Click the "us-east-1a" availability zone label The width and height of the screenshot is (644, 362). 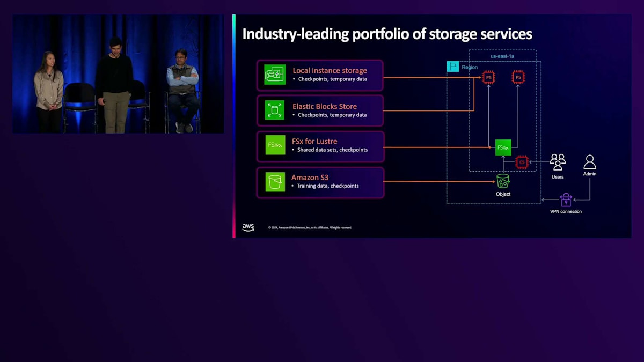[x=502, y=56]
